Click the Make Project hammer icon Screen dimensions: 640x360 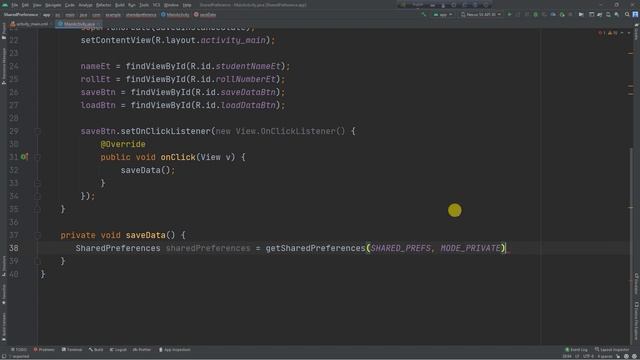coord(424,15)
